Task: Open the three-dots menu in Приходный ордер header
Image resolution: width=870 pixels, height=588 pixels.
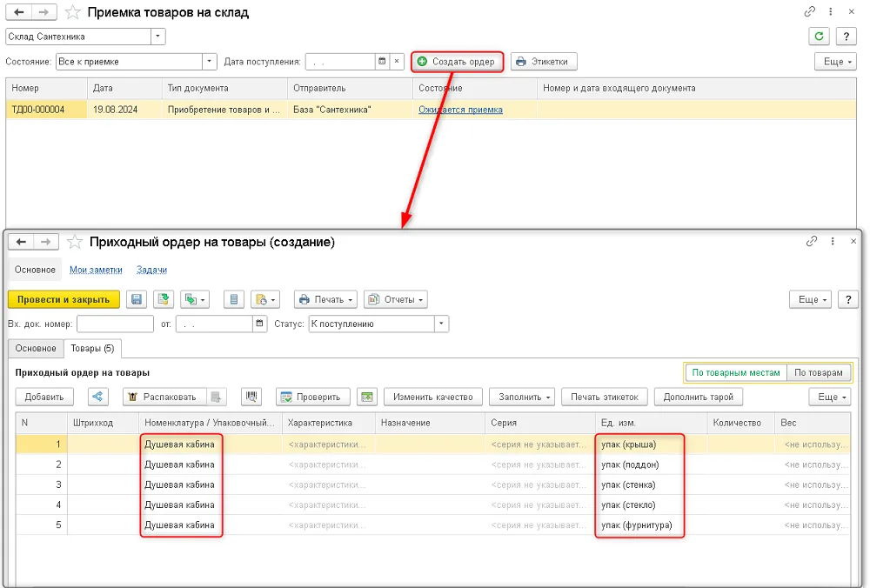Action: tap(833, 241)
